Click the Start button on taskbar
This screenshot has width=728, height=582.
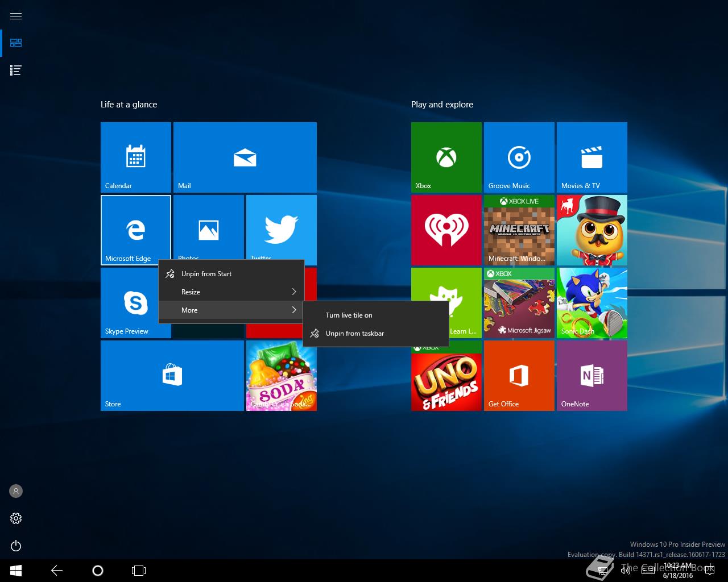16,571
